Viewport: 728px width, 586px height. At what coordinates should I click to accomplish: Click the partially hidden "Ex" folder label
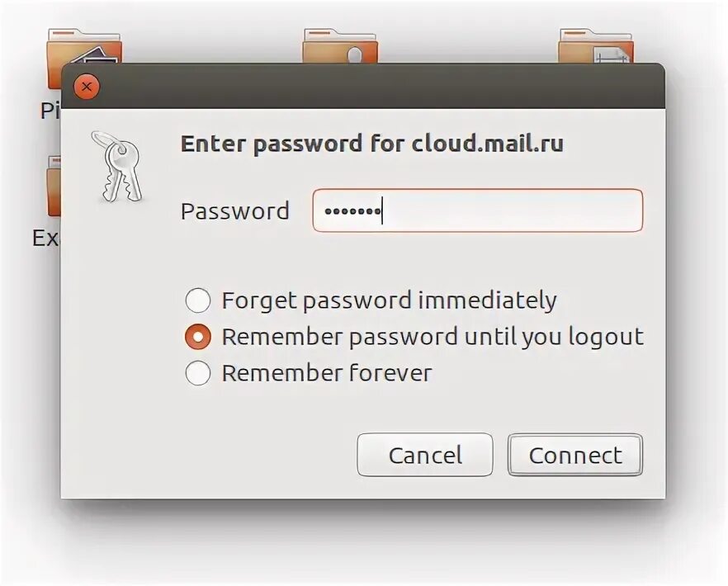[x=45, y=239]
